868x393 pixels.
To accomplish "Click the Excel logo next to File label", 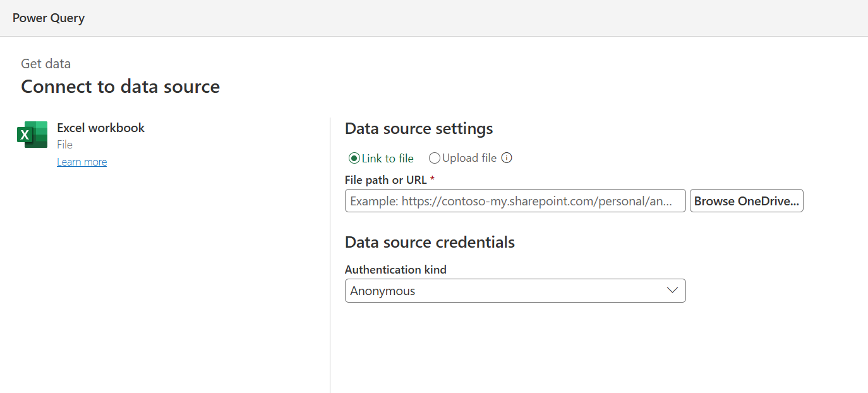I will [x=33, y=134].
